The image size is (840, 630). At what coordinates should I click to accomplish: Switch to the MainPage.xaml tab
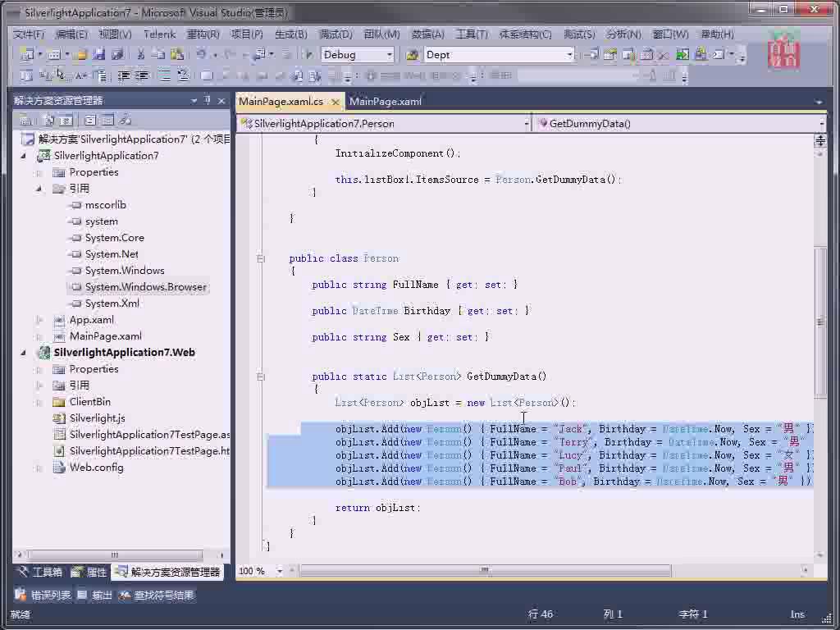tap(386, 101)
